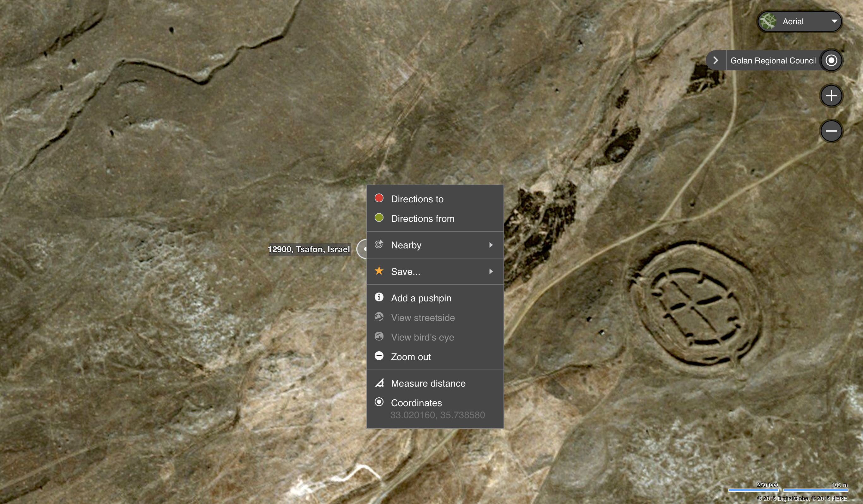Click the 33.020160, 35.738580 coordinates text
Viewport: 863px width, 504px height.
tap(437, 415)
